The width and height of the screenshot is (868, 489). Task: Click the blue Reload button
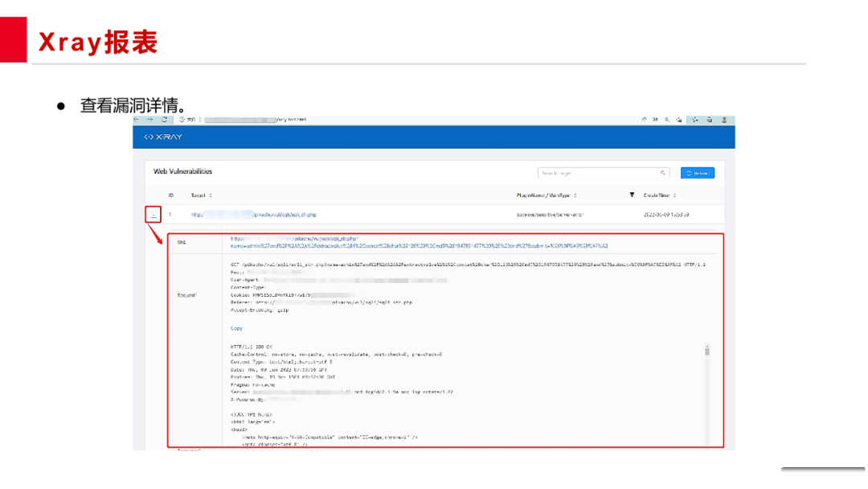pos(698,174)
